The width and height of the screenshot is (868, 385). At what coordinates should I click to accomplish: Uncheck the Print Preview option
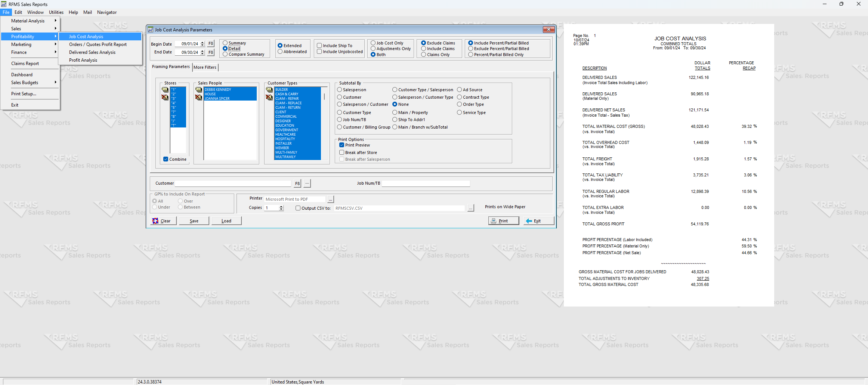tap(342, 145)
